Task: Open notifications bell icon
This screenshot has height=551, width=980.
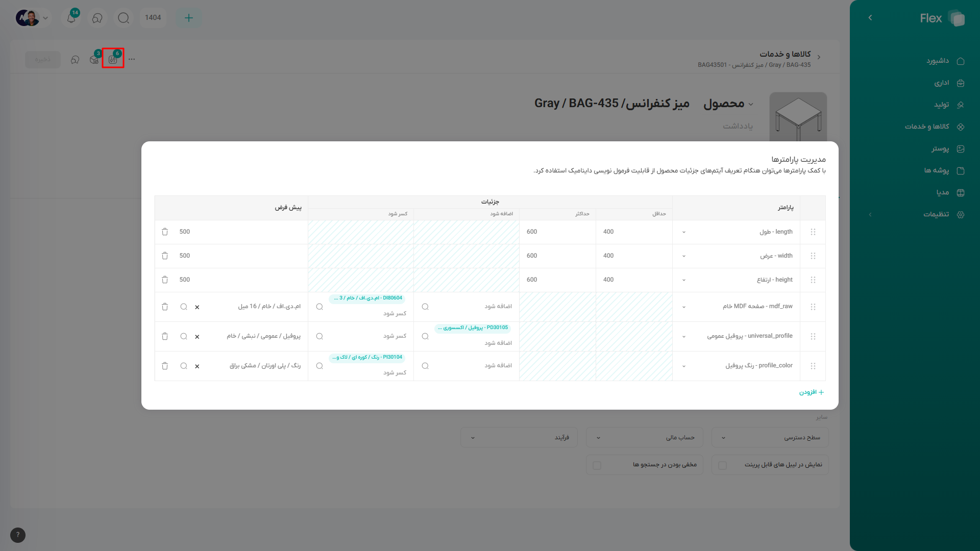Action: tap(71, 18)
